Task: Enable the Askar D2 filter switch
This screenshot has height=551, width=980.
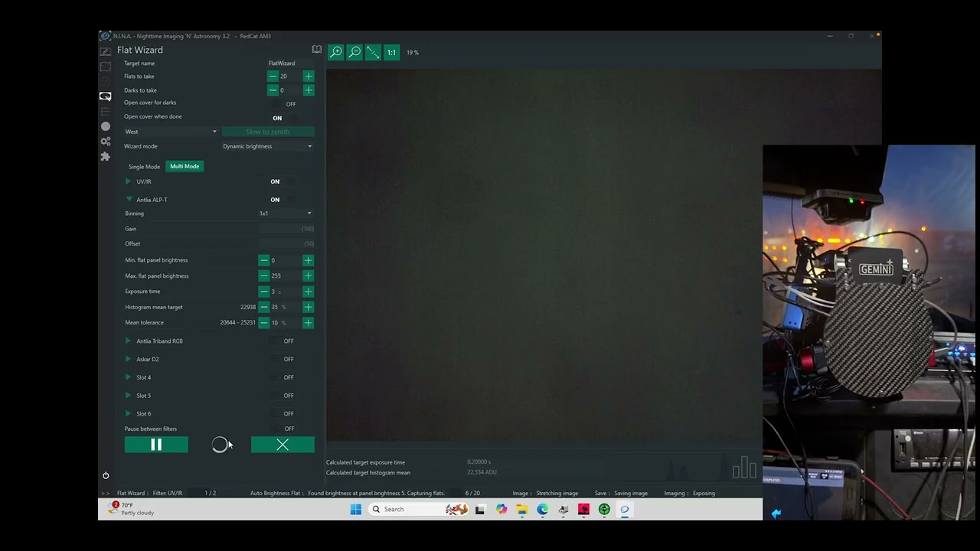Action: coord(282,359)
